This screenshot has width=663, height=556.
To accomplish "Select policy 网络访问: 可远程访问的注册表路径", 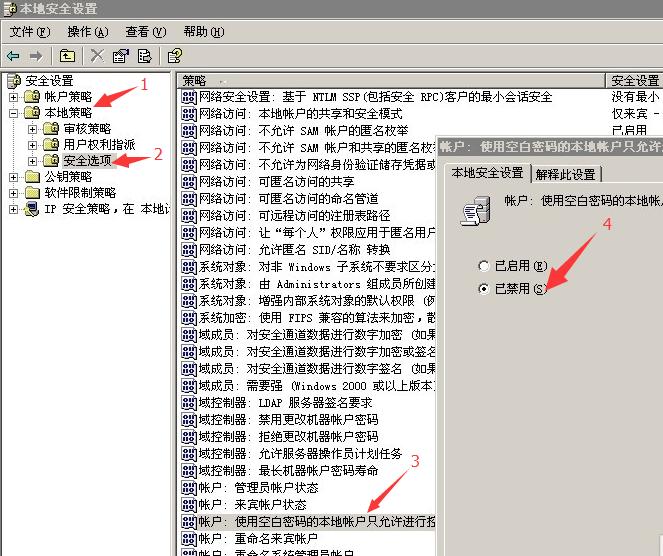I will pyautogui.click(x=294, y=216).
